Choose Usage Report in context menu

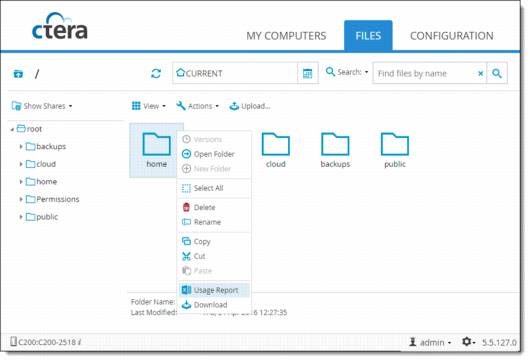(214, 290)
